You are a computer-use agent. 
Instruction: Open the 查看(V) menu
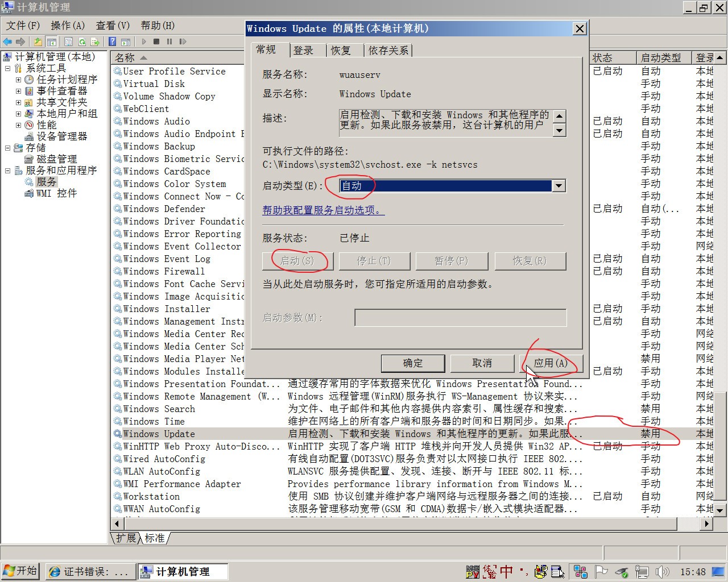point(113,26)
